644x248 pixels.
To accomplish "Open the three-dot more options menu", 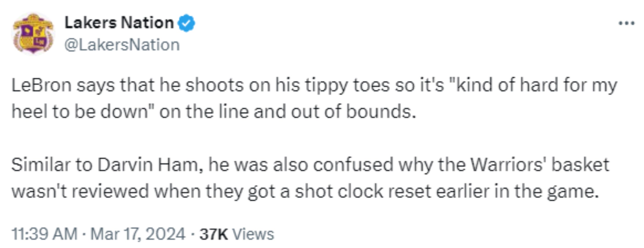I will (x=627, y=23).
